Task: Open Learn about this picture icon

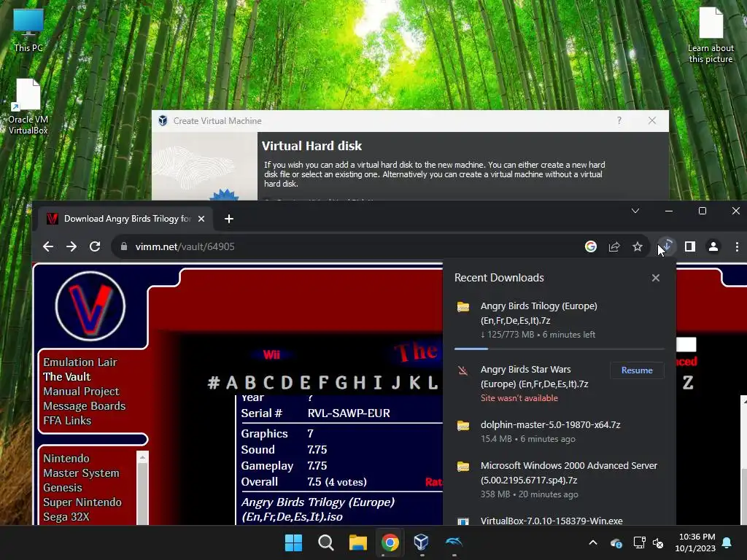Action: [x=711, y=35]
